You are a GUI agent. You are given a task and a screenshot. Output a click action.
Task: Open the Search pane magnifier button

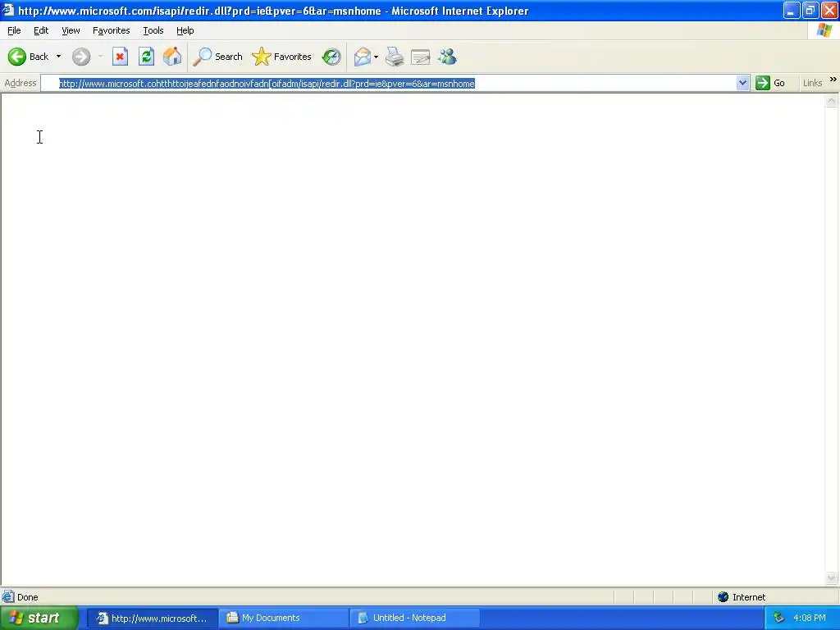[x=217, y=57]
